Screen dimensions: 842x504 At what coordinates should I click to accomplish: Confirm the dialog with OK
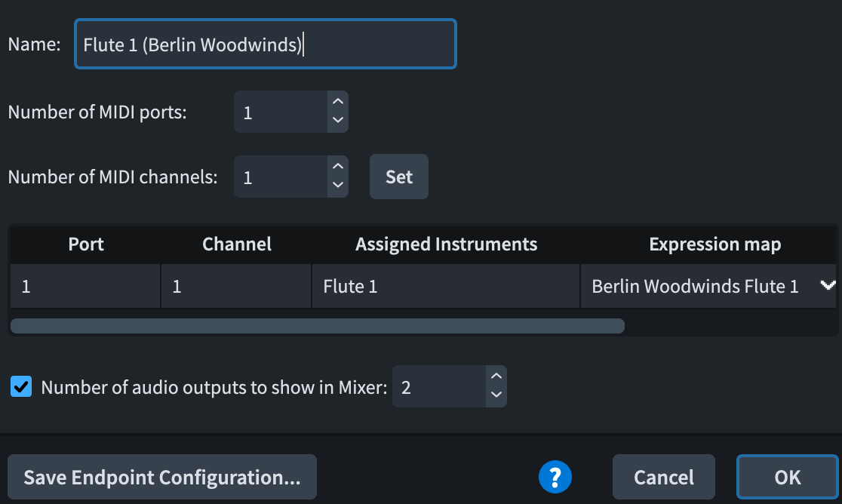[787, 477]
